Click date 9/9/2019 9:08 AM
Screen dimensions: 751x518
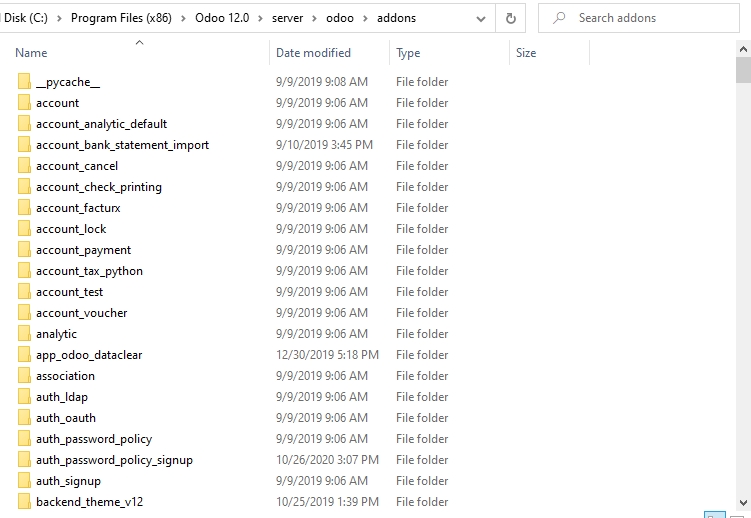click(322, 82)
